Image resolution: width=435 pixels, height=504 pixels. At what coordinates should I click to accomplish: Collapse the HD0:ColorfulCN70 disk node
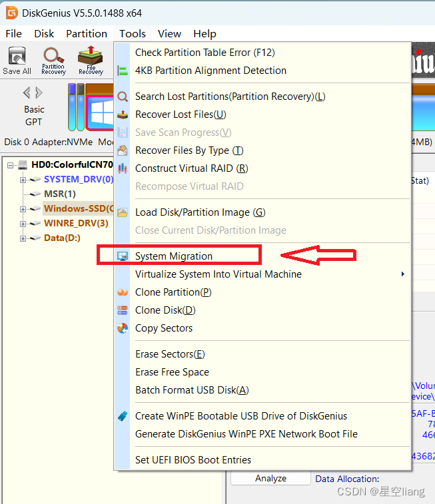tap(10, 165)
